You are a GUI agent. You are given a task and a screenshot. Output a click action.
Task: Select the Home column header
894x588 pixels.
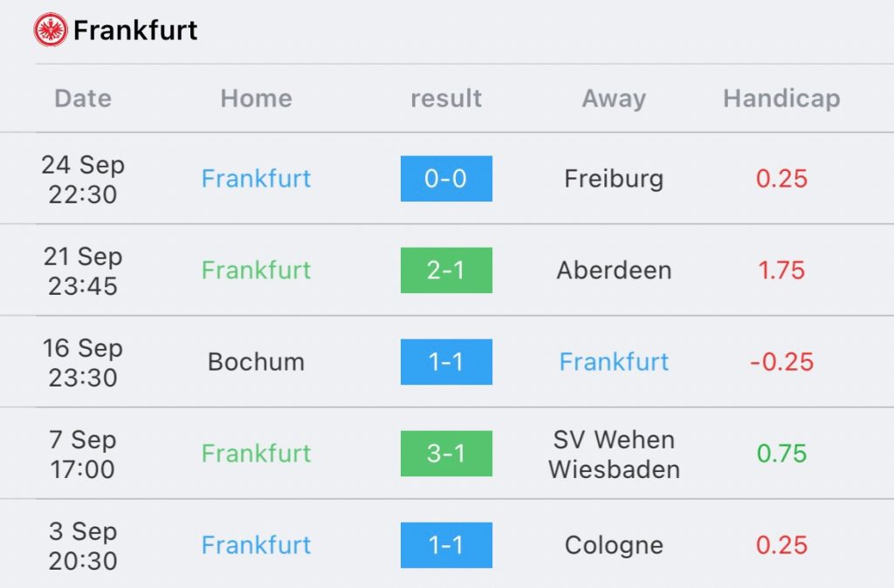(256, 99)
